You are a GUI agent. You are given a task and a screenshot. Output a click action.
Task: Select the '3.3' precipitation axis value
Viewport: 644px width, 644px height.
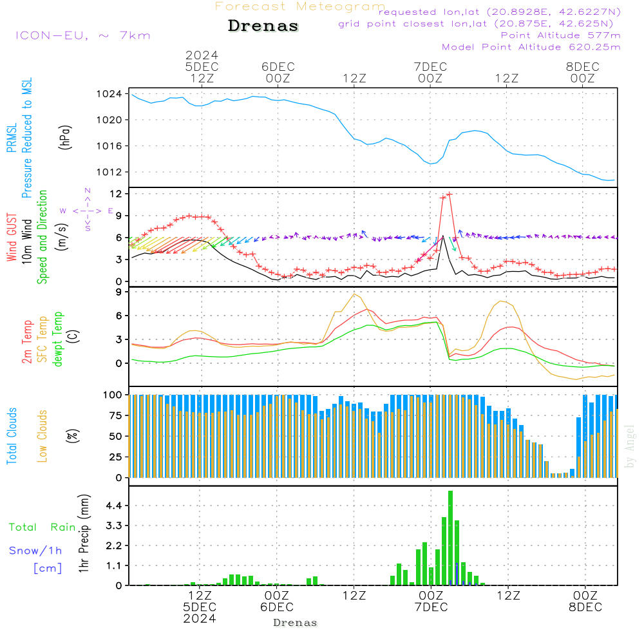tap(114, 526)
